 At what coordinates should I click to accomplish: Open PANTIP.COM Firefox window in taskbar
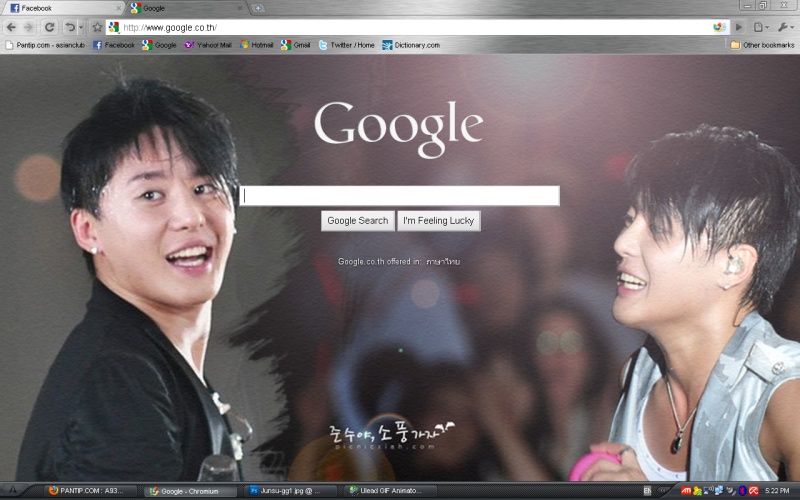click(x=90, y=491)
